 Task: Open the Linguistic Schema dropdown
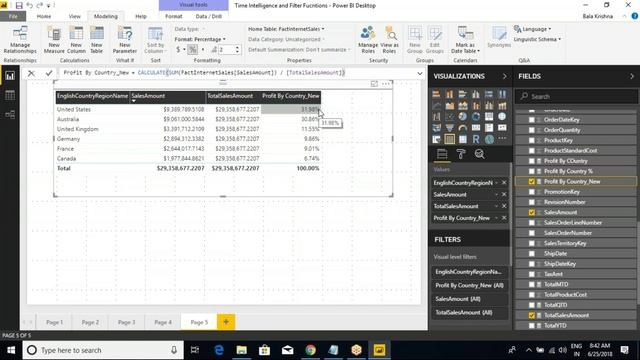click(537, 39)
